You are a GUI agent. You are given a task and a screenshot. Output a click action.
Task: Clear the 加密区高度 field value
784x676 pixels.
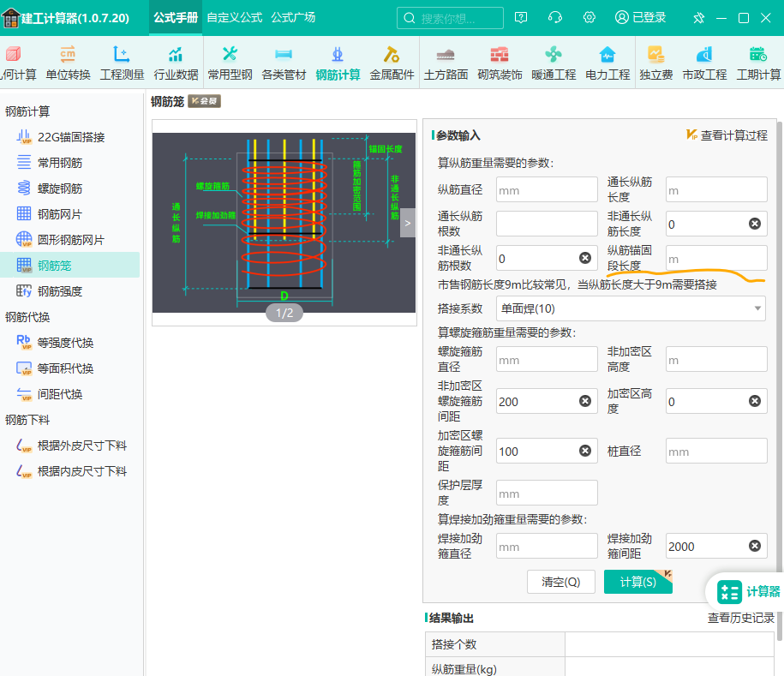point(755,401)
